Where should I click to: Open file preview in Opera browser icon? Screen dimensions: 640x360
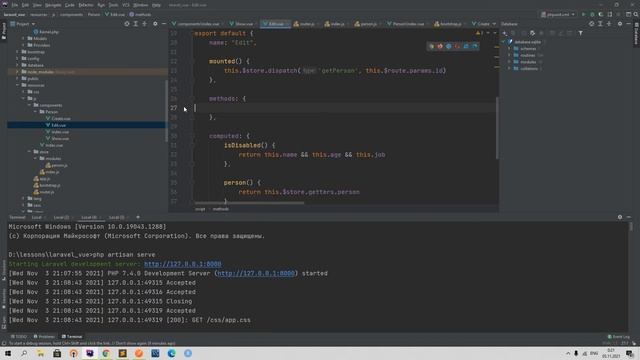point(457,46)
